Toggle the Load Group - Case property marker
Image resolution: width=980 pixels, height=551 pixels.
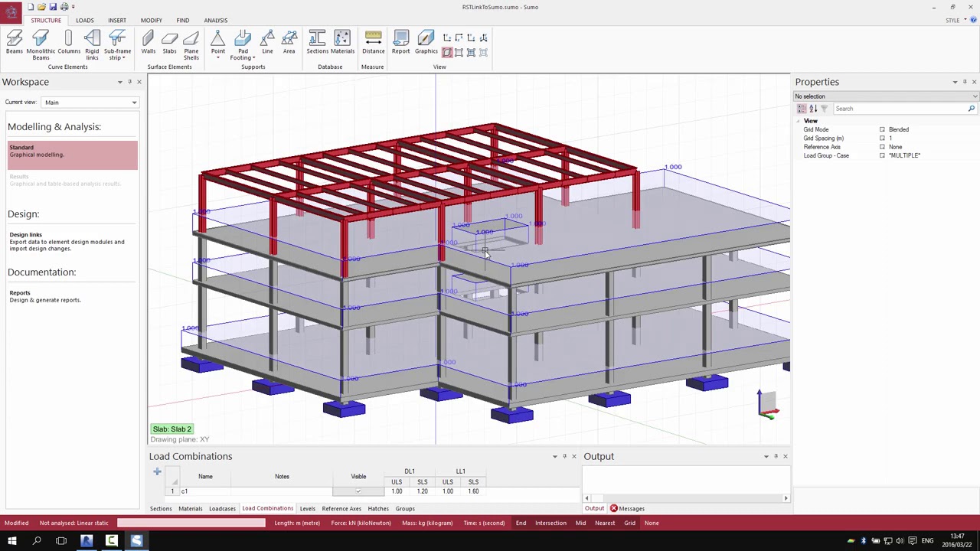pos(882,156)
